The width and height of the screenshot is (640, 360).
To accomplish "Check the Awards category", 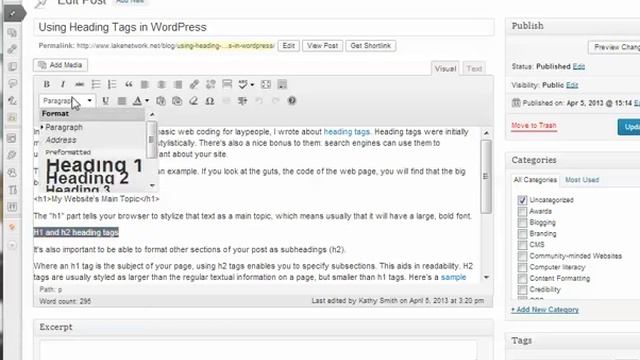I will [522, 211].
